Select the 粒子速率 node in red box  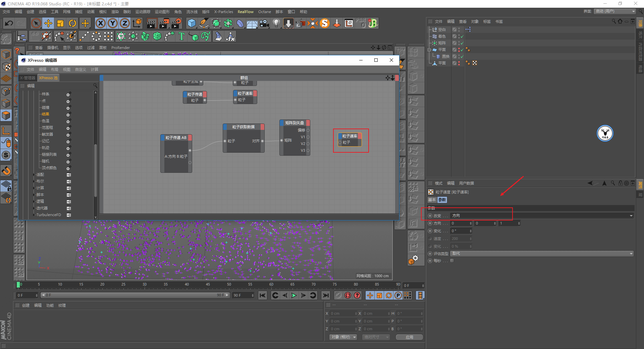tap(350, 139)
